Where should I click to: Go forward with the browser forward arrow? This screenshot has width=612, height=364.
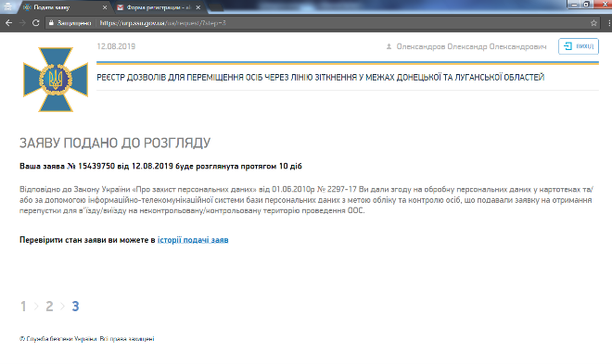click(x=22, y=23)
